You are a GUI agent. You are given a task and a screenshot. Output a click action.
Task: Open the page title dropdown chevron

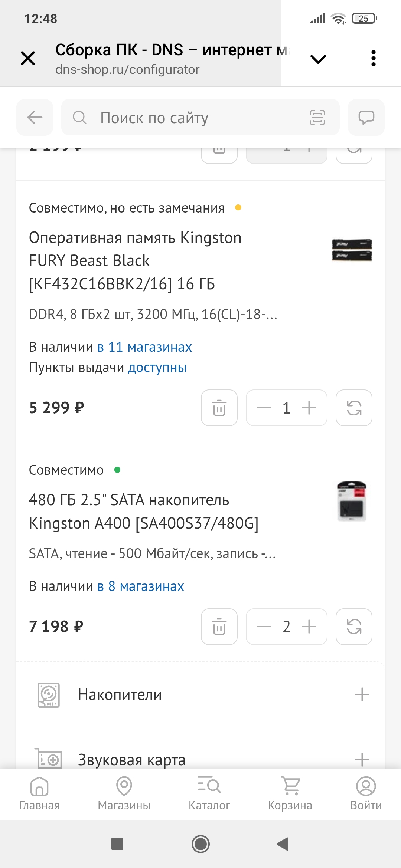pyautogui.click(x=318, y=59)
